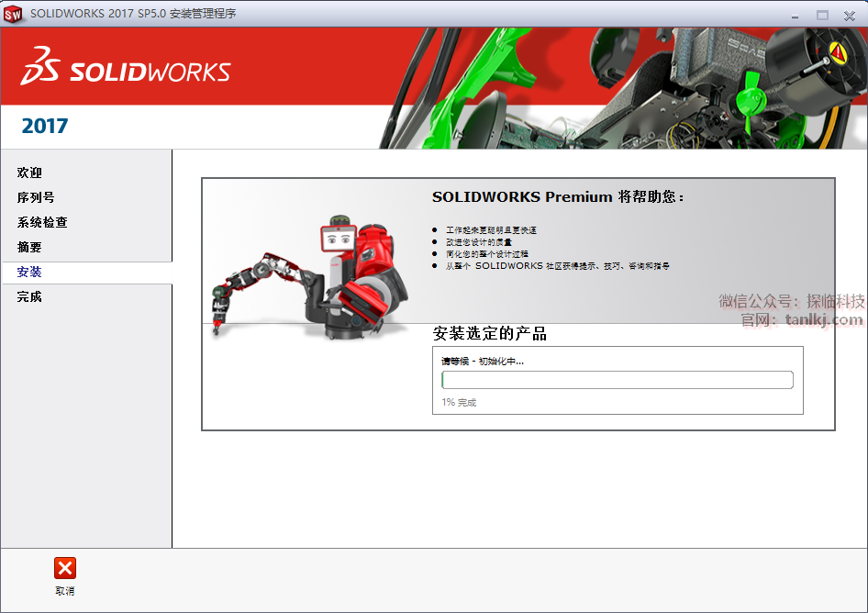Click the 取消 label under the cancel icon
This screenshot has height=613, width=868.
tap(65, 591)
